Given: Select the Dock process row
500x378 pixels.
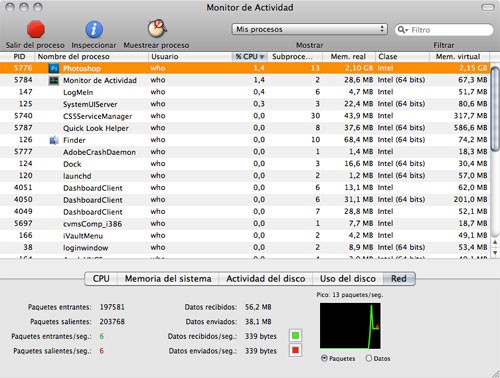Looking at the screenshot, I should tap(245, 164).
